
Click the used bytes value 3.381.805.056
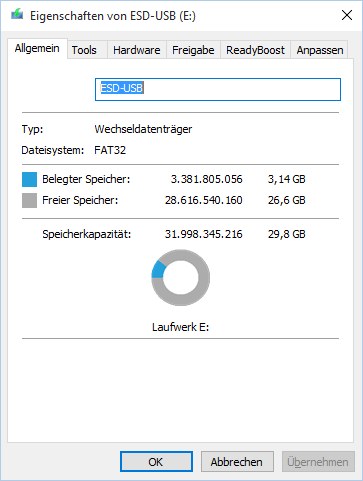click(207, 179)
